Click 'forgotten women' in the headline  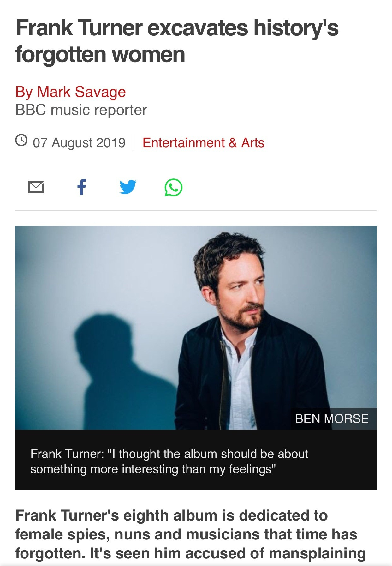pos(100,55)
